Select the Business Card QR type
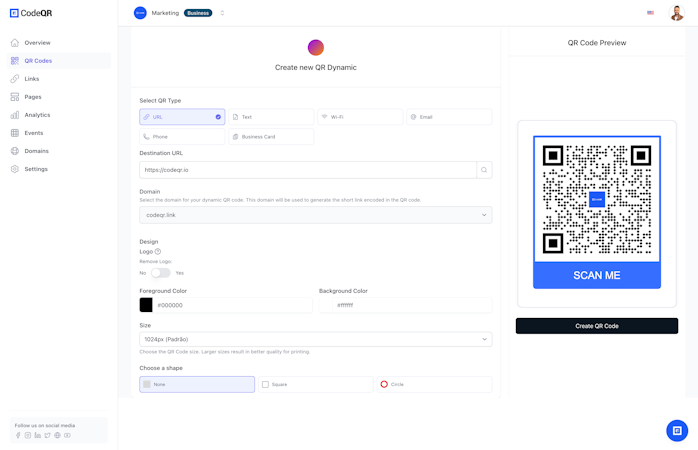The height and width of the screenshot is (450, 698). (271, 137)
